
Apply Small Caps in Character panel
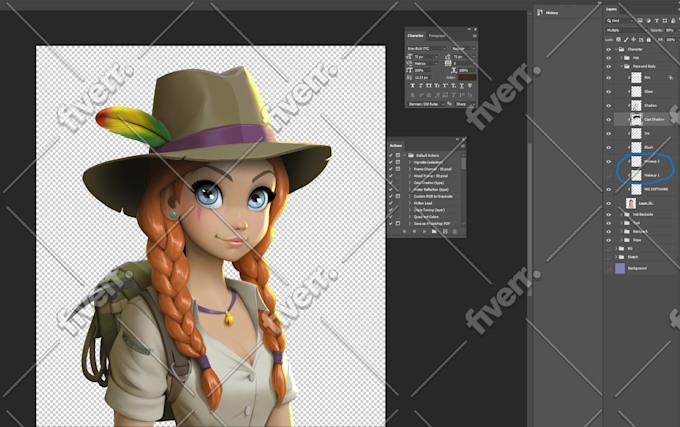437,86
